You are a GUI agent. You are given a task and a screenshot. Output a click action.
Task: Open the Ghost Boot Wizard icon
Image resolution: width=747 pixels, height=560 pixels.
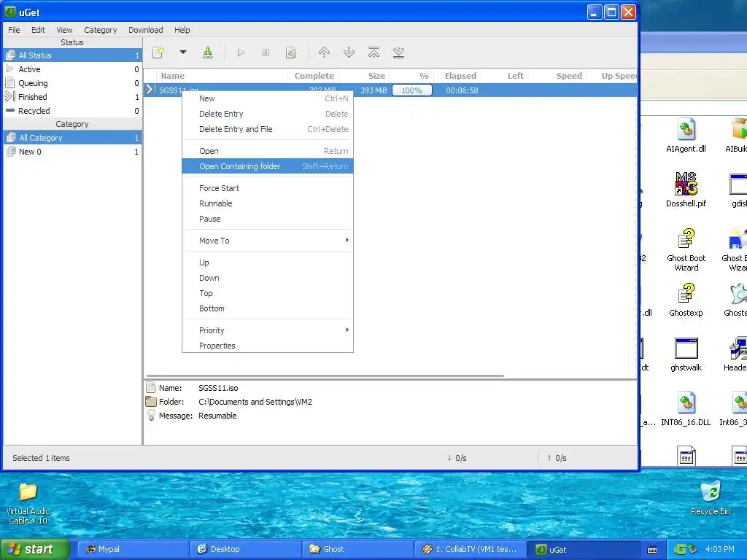tap(686, 249)
